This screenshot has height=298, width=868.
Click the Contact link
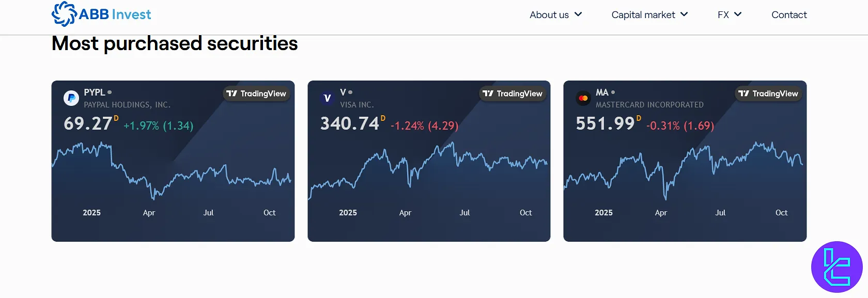[789, 14]
